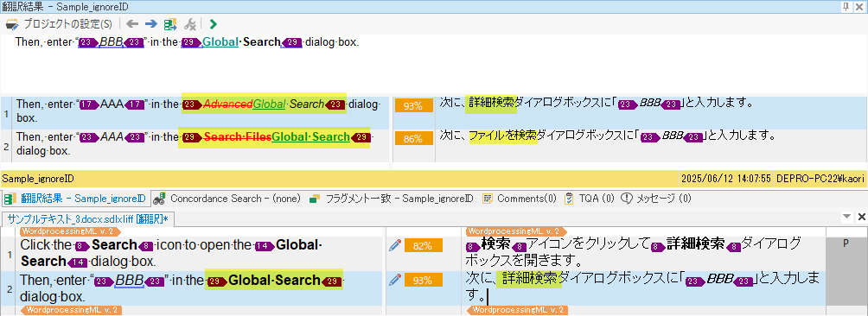Open the Comments(0) tab
Viewport: 868px width, 316px height.
tap(520, 199)
